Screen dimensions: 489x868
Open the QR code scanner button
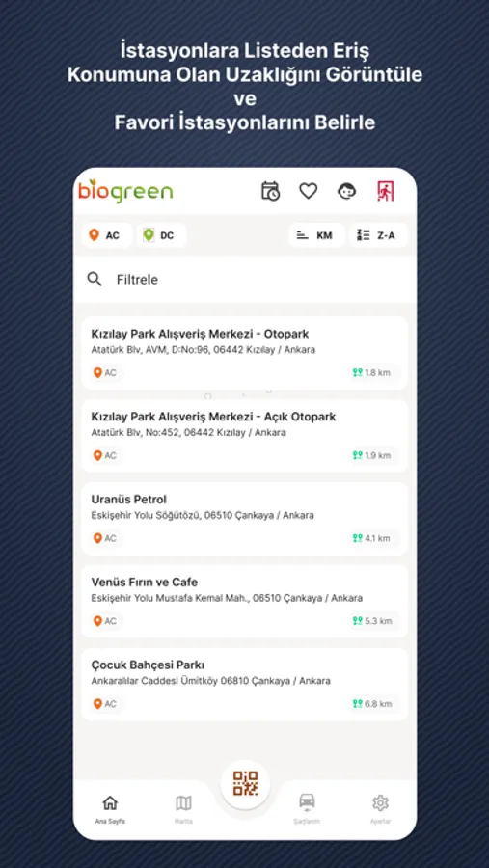[245, 783]
